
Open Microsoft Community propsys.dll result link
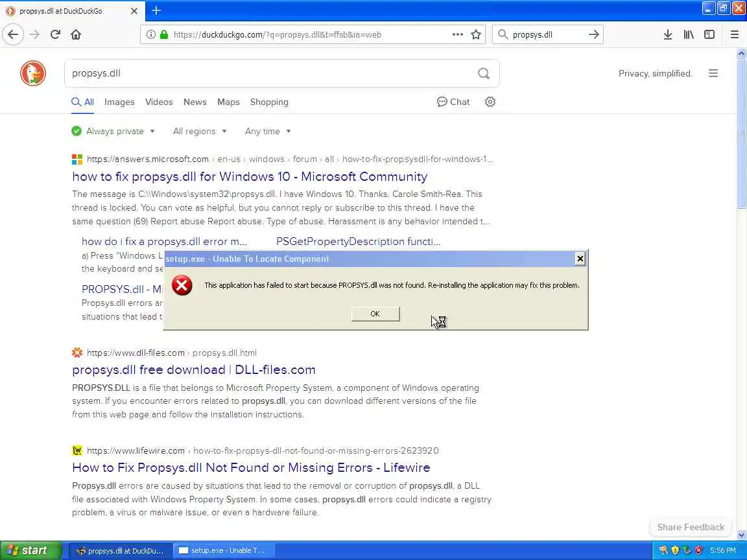tap(250, 176)
